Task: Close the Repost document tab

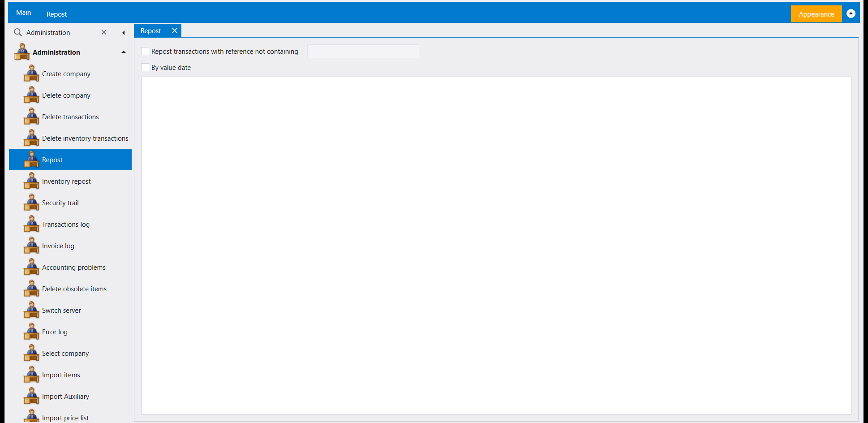Action: (x=175, y=30)
